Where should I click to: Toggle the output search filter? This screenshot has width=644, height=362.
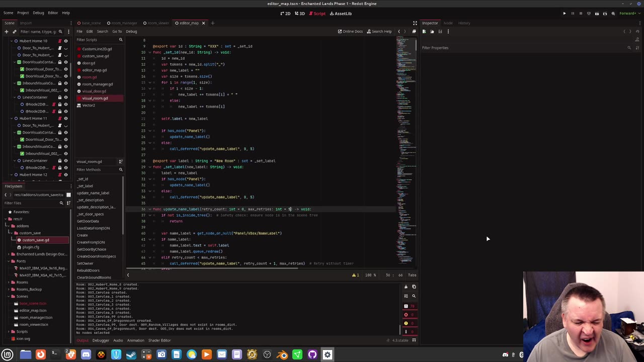(414, 296)
